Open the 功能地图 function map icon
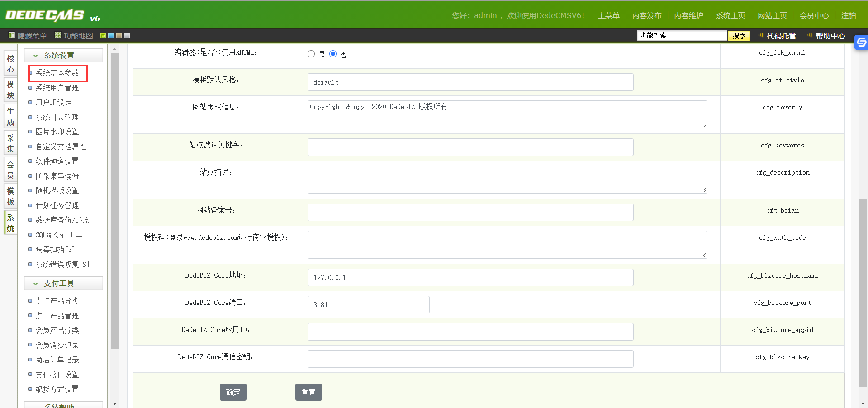The image size is (868, 408). pyautogui.click(x=58, y=35)
